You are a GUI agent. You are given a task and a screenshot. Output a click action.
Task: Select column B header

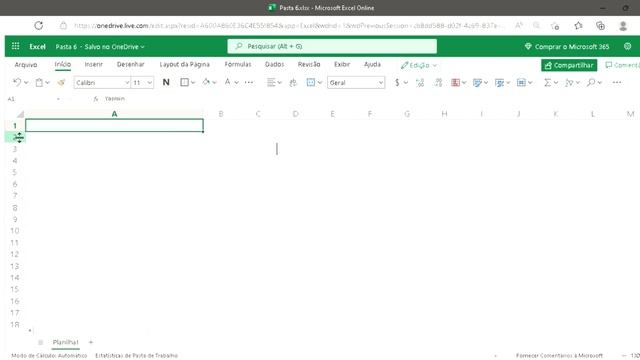point(221,114)
